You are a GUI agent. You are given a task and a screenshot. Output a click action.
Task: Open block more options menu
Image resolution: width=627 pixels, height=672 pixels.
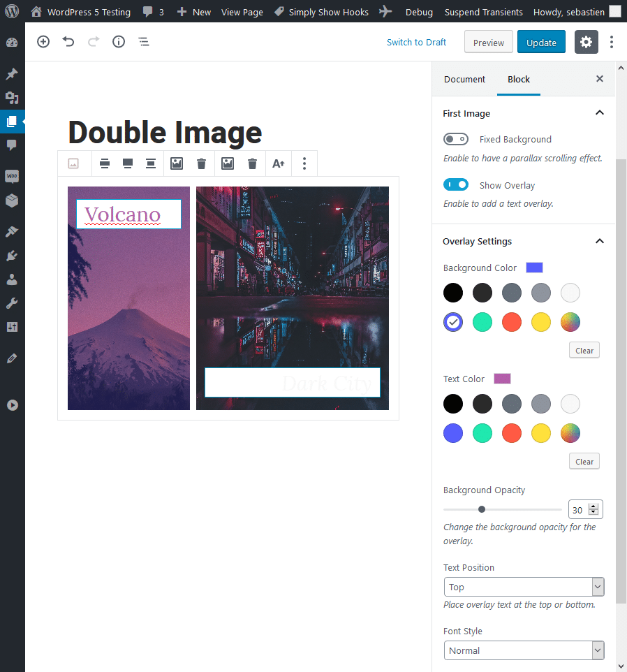pos(304,163)
